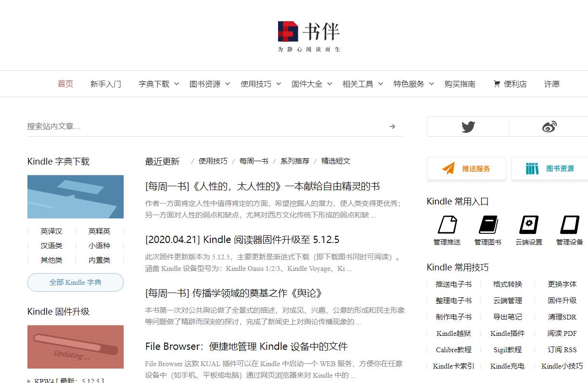Expand the 字典下载 dropdown chevron
Image resolution: width=588 pixels, height=383 pixels.
click(x=177, y=84)
